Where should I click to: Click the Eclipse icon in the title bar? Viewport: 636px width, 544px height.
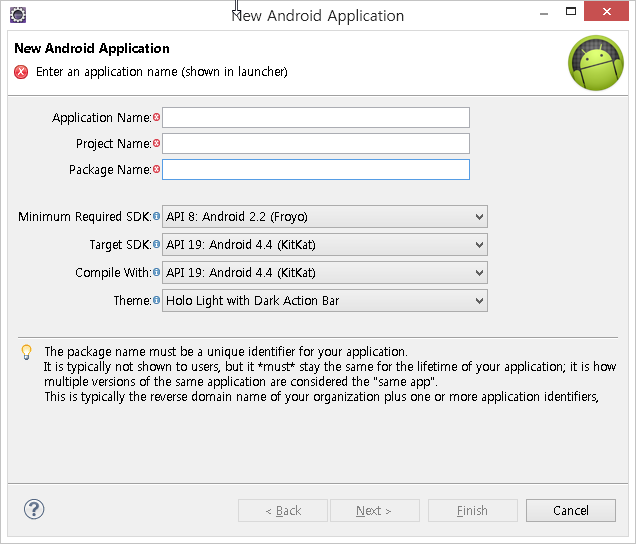pos(18,15)
